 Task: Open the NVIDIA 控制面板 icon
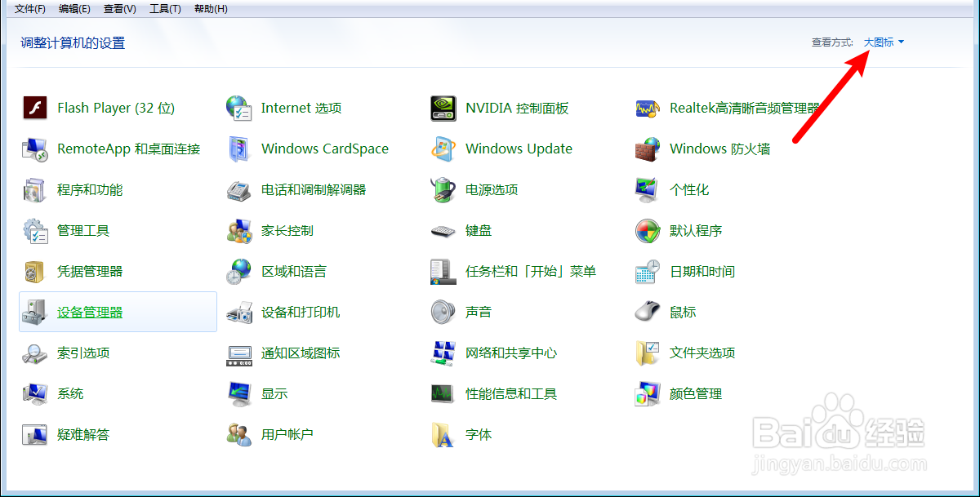443,108
